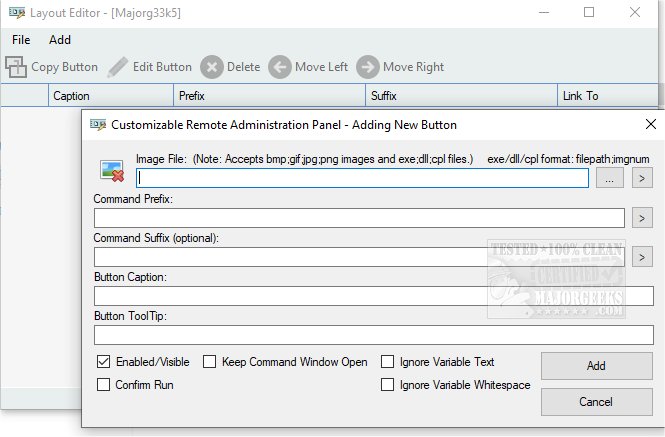Click the Copy Button toolbar icon
Viewport: 665px width, 437px height.
click(16, 67)
